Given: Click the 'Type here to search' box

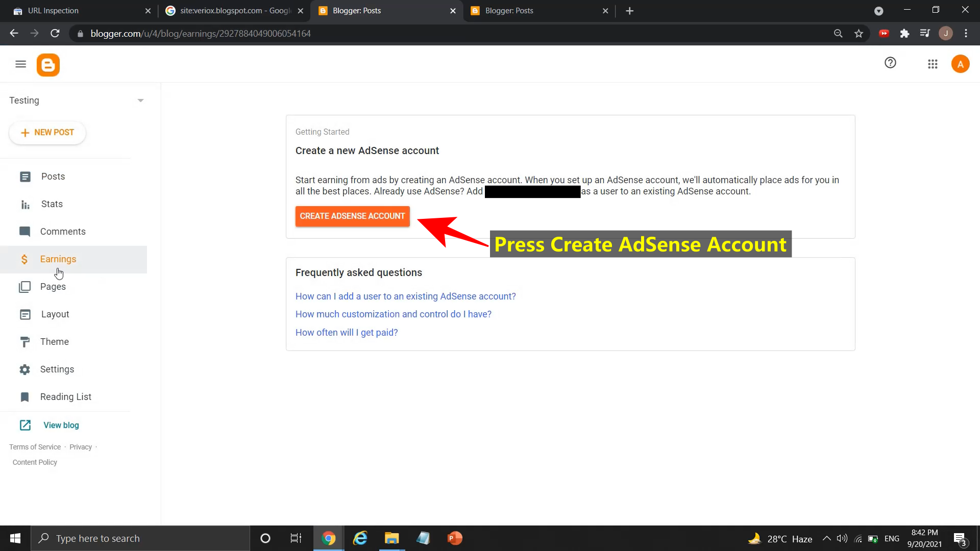Looking at the screenshot, I should (x=140, y=538).
